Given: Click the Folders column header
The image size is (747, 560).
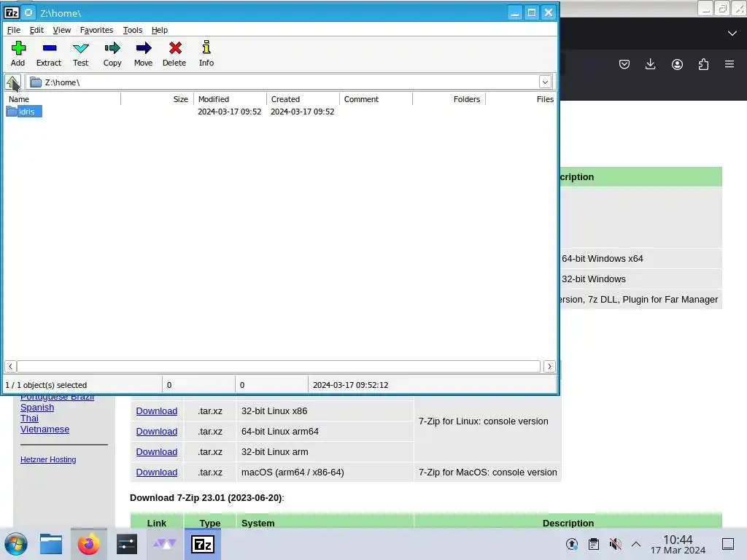Looking at the screenshot, I should pyautogui.click(x=449, y=99).
